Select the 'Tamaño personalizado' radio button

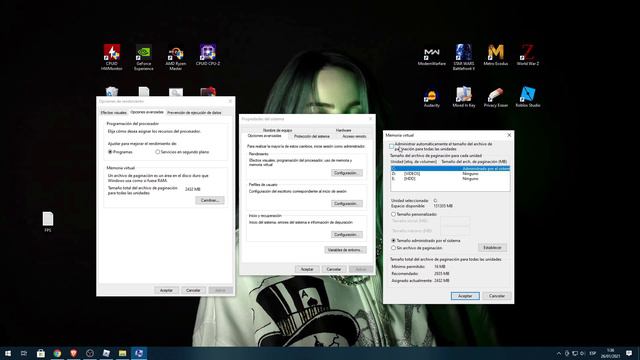(393, 214)
